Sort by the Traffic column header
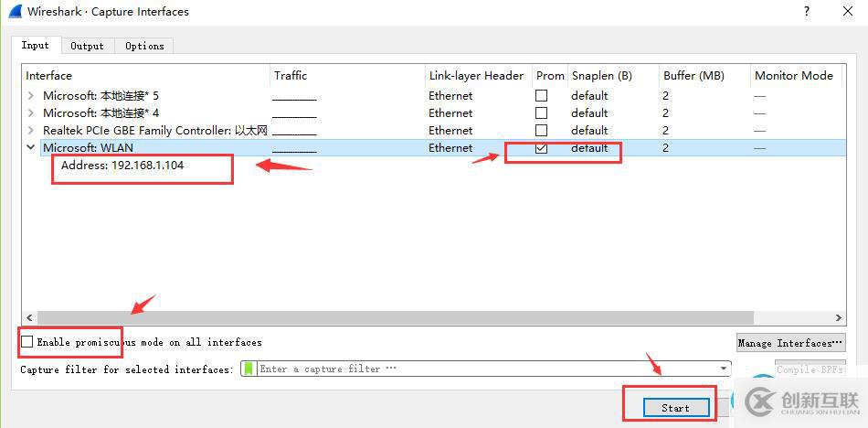The image size is (868, 428). tap(347, 76)
